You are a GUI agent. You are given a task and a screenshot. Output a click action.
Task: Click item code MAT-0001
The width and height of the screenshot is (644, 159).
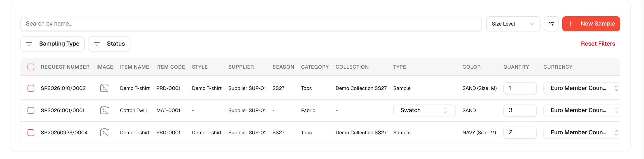[168, 110]
